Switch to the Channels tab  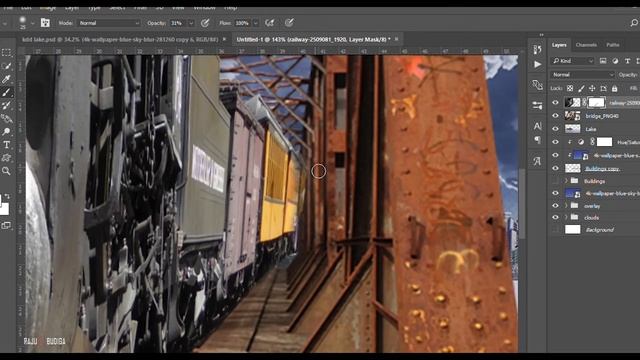[x=586, y=45]
